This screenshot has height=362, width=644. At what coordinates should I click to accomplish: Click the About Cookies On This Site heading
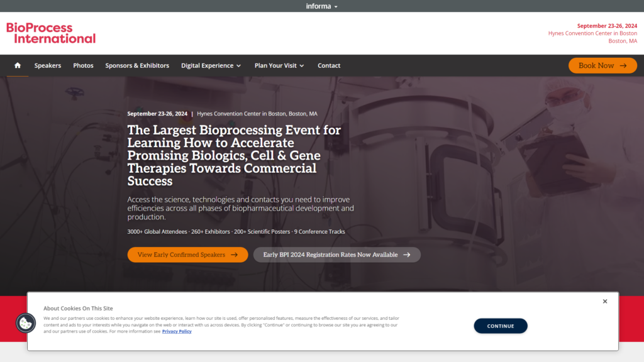78,308
